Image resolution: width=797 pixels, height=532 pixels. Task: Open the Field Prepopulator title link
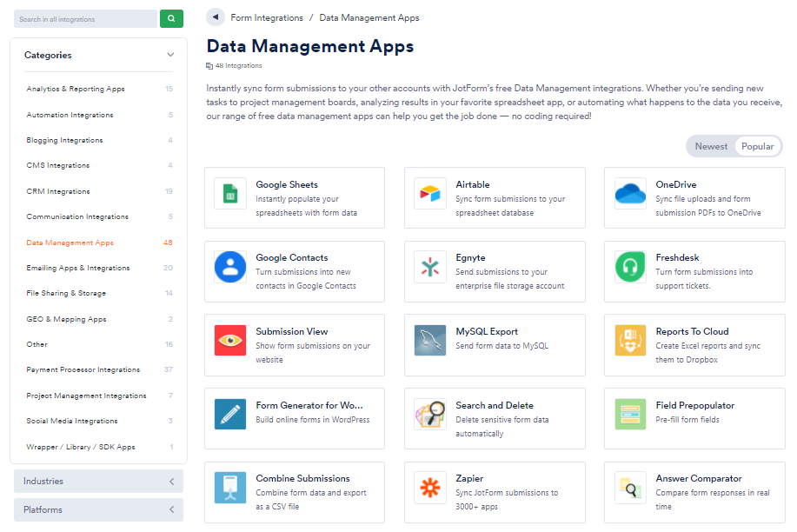pos(694,405)
